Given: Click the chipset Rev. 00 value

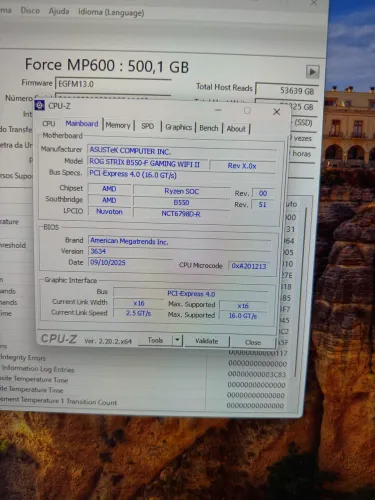Looking at the screenshot, I should coord(263,193).
